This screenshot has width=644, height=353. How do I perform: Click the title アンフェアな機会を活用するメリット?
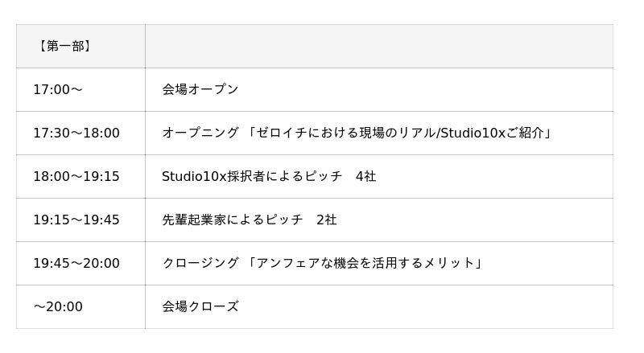click(365, 263)
